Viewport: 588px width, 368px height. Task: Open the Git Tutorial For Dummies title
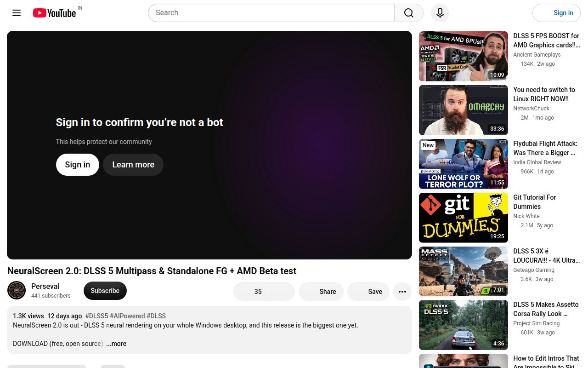tap(535, 202)
